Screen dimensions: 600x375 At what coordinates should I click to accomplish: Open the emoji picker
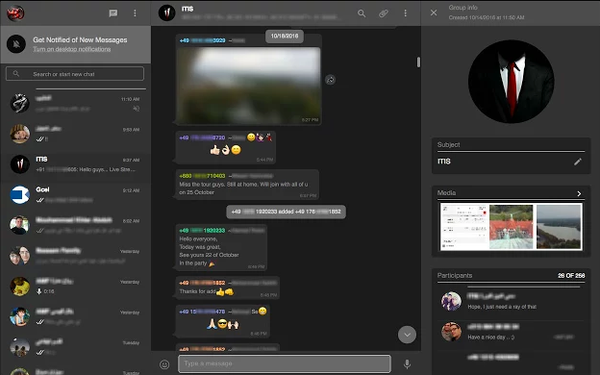(x=165, y=364)
